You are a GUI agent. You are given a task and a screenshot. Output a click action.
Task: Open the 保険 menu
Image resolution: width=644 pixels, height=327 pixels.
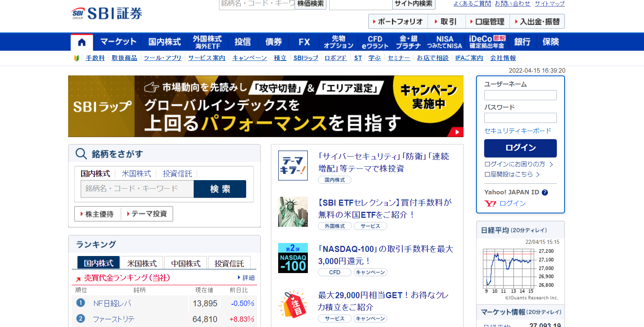[x=550, y=42]
